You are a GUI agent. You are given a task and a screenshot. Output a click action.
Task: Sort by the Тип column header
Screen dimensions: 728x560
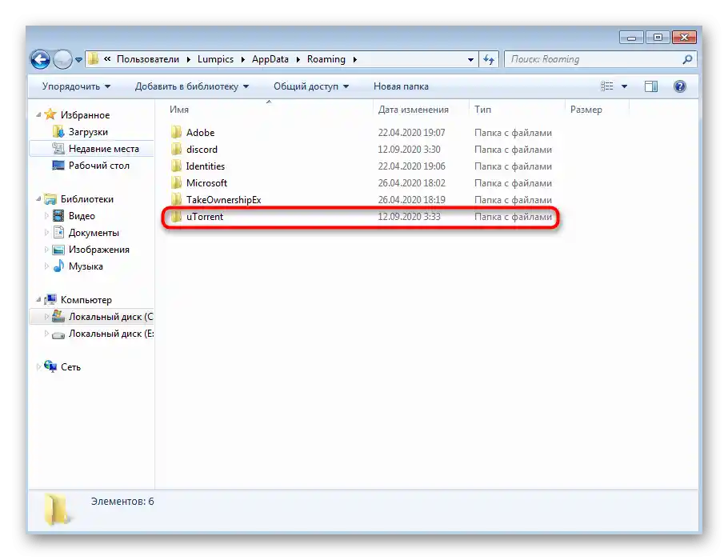pos(482,110)
